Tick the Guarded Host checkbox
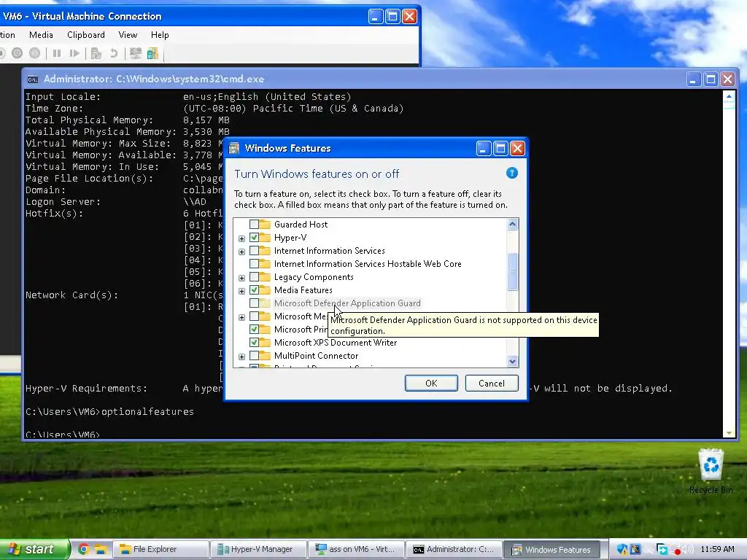747x560 pixels. 255,225
